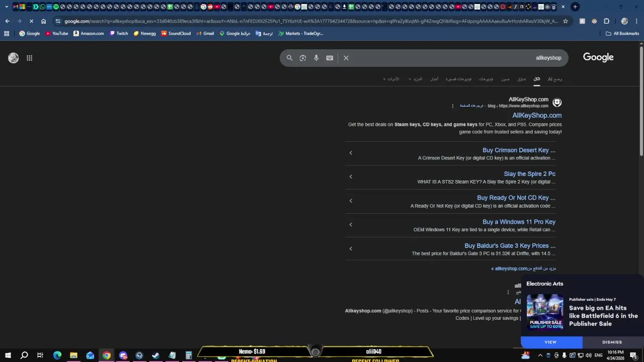Open the الأدوات (Tools) dropdown

[x=391, y=79]
